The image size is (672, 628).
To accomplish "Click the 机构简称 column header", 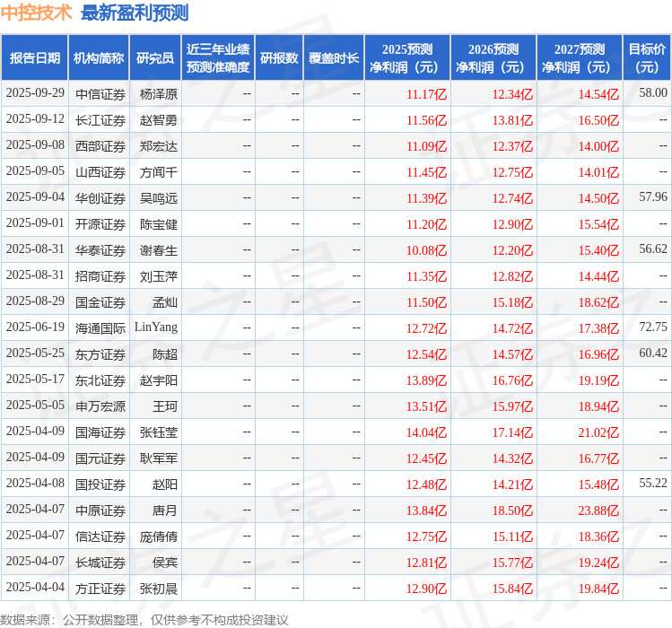I will (x=99, y=58).
